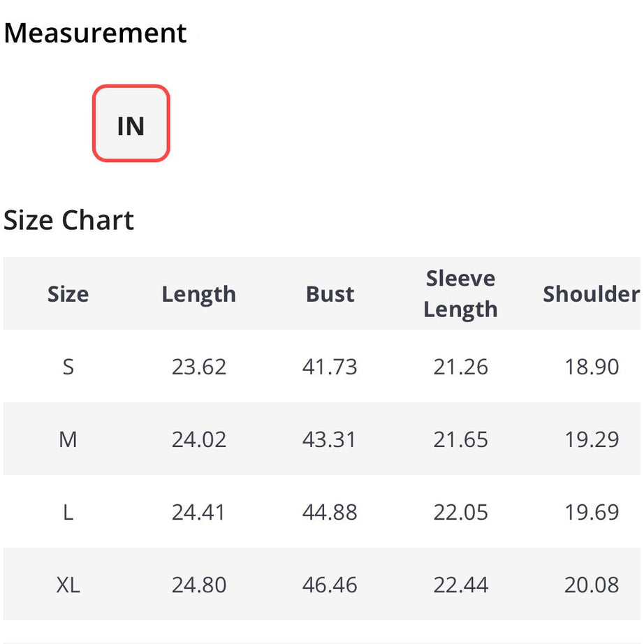
Task: Click the 20.08 shoulder value for XL
Action: point(592,585)
